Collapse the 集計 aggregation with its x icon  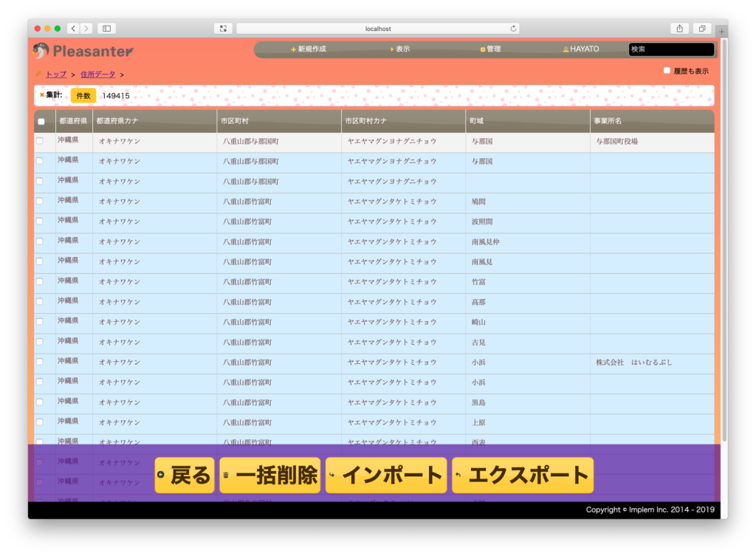(x=42, y=95)
